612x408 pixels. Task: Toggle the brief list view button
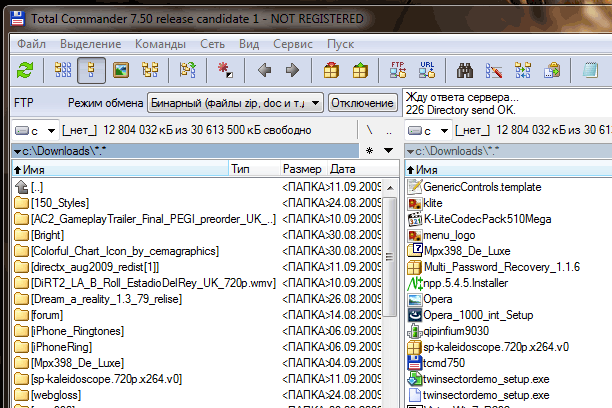click(63, 70)
